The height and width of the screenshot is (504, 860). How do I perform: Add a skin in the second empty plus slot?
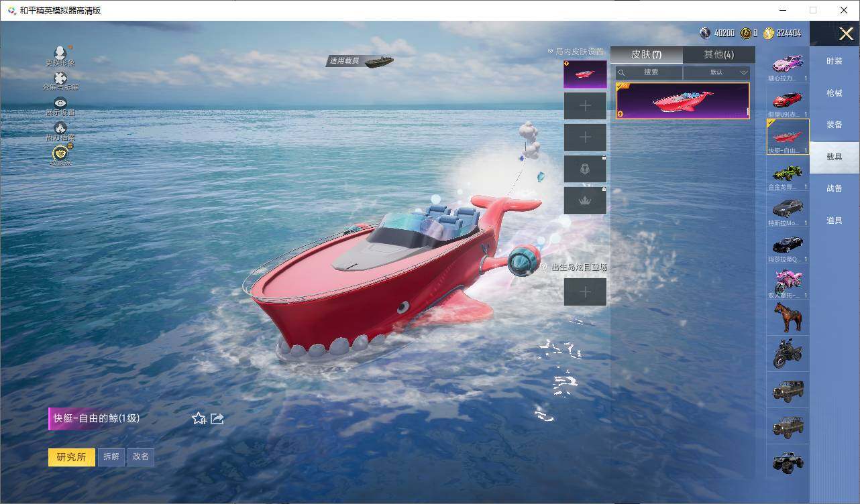(x=585, y=137)
